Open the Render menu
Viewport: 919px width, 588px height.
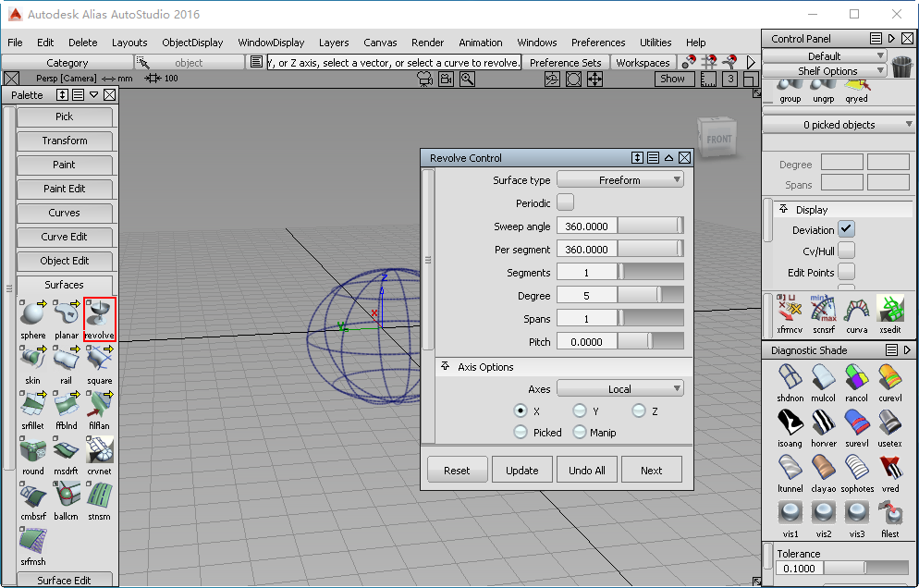(x=427, y=43)
